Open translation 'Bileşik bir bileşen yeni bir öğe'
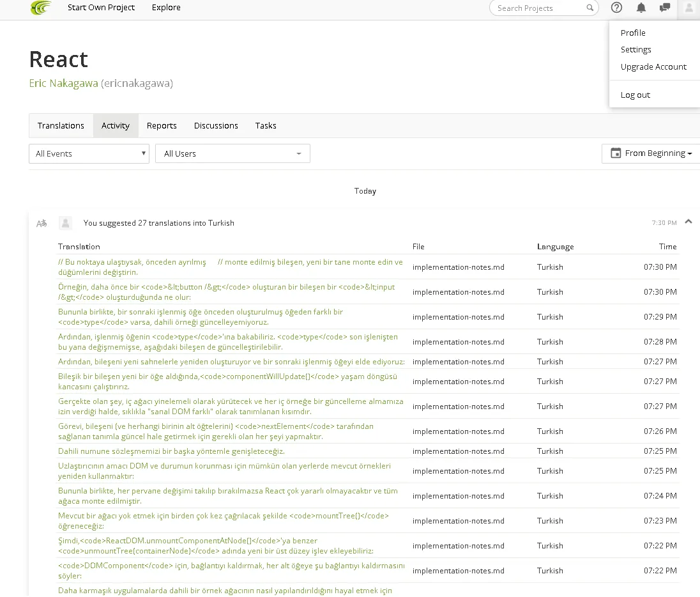700x597 pixels. 227,382
